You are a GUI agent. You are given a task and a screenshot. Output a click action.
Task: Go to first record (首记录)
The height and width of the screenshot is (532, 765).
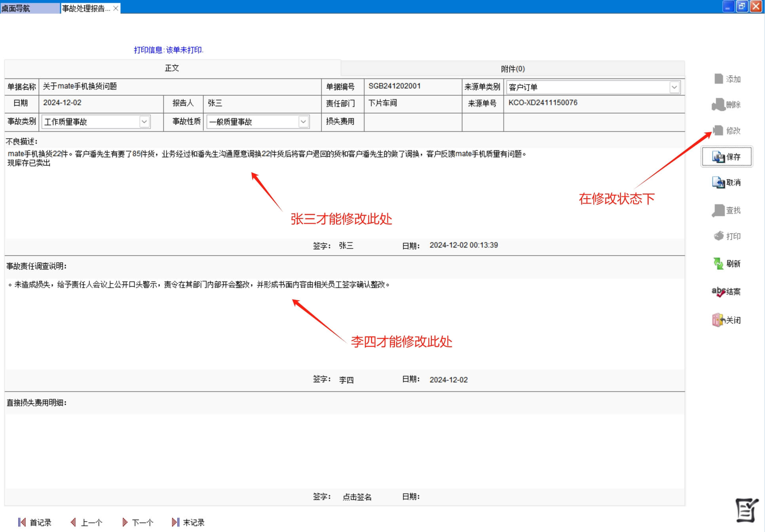pyautogui.click(x=35, y=522)
